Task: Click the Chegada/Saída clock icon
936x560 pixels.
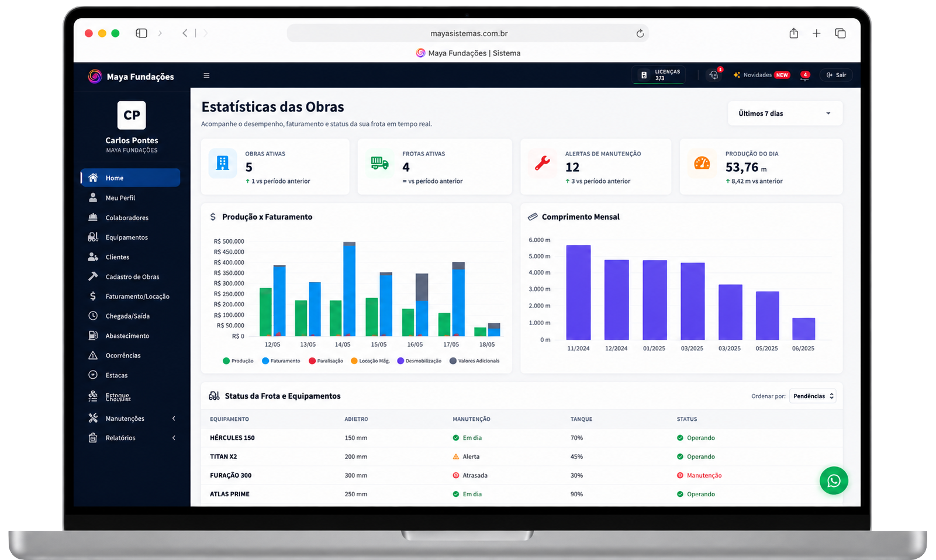Action: point(93,316)
